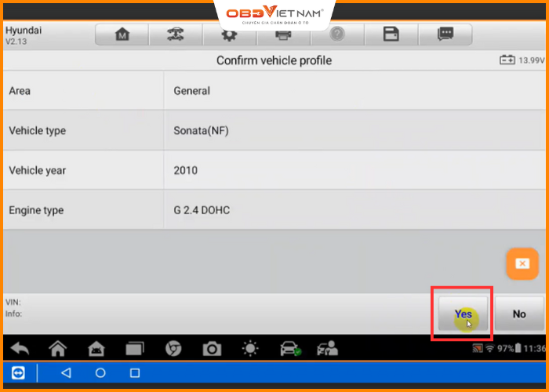
Task: Open the settings gear in toolbar
Action: pos(229,34)
